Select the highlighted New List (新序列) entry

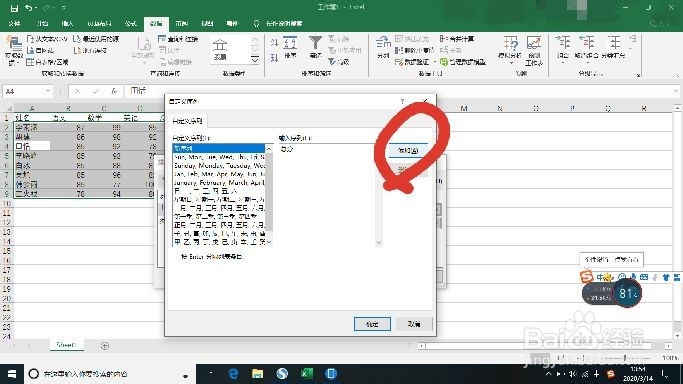tap(219, 148)
